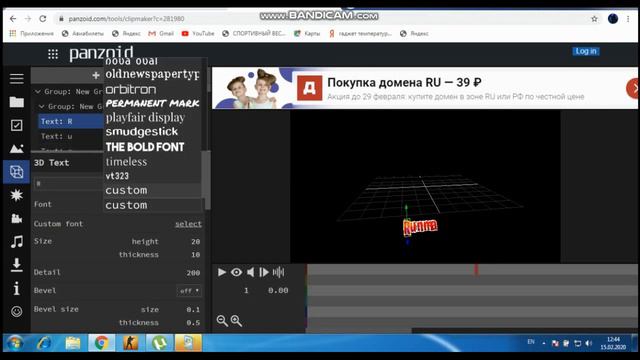Click 'select' link for Custom font
The height and width of the screenshot is (360, 640).
(x=188, y=224)
